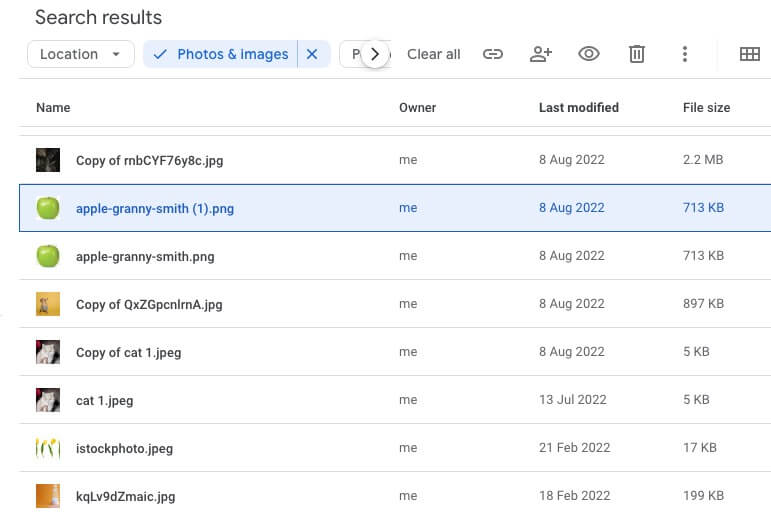Click the share with people icon

tap(541, 54)
